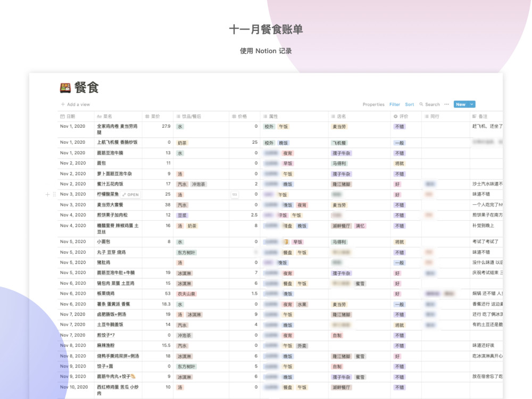Viewport: 532px width, 399px height.
Task: Select the 全家鸡肉卷 麦当劳鸡腿 dish cell
Action: point(118,129)
